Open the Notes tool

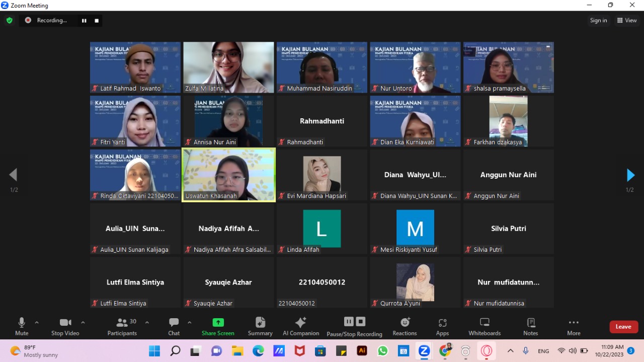[530, 323]
